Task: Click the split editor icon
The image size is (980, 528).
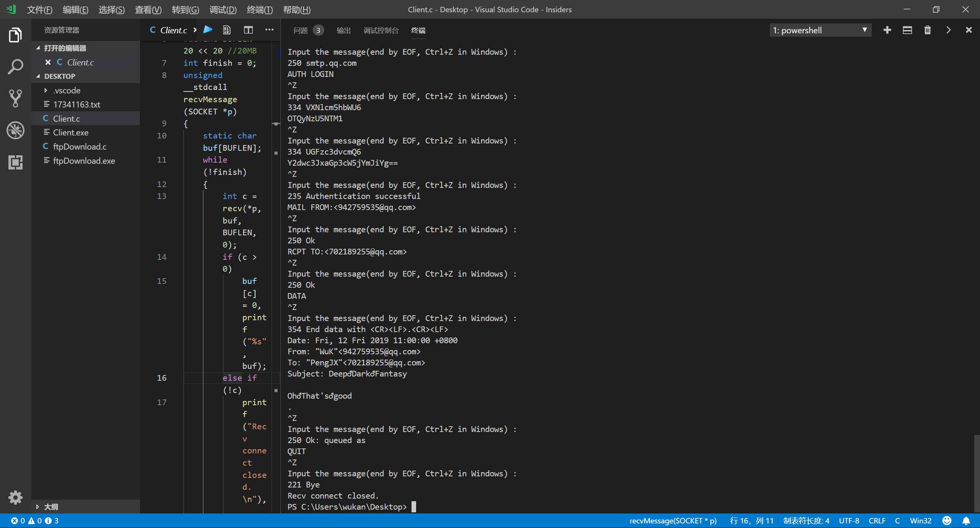Action: point(248,30)
